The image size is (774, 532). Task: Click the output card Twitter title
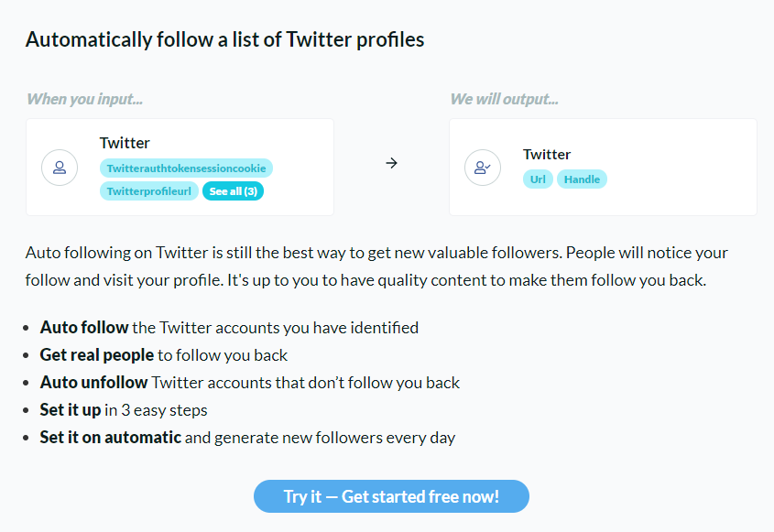[547, 155]
